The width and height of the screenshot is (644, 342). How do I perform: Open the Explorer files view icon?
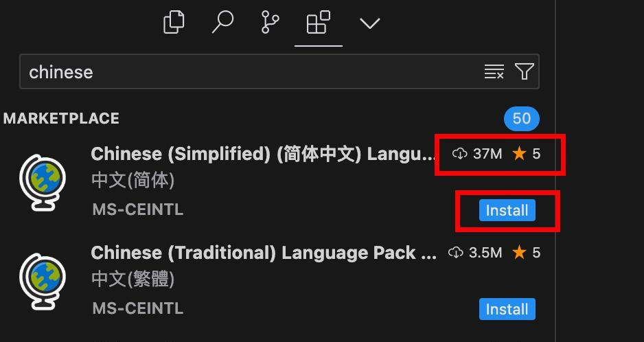tap(174, 22)
